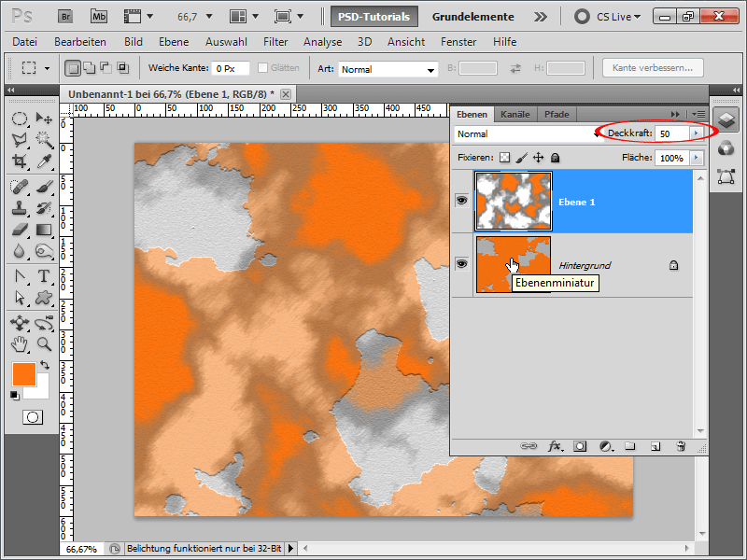Select the Brush tool
The image size is (747, 560).
pyautogui.click(x=44, y=187)
